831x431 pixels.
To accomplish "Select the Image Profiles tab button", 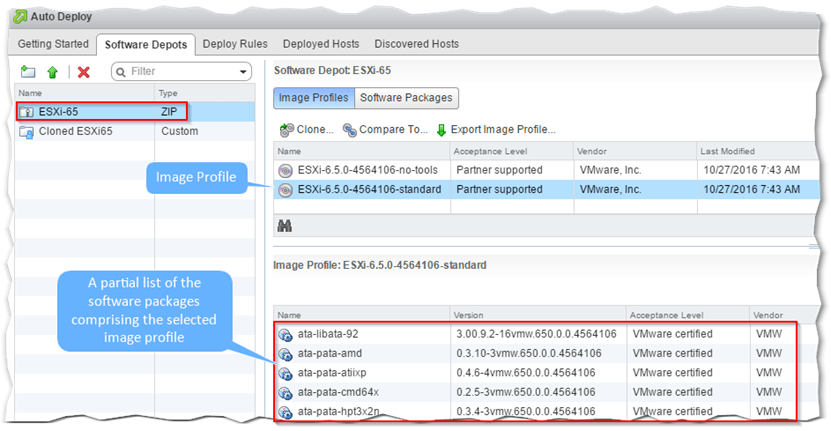I will [314, 98].
